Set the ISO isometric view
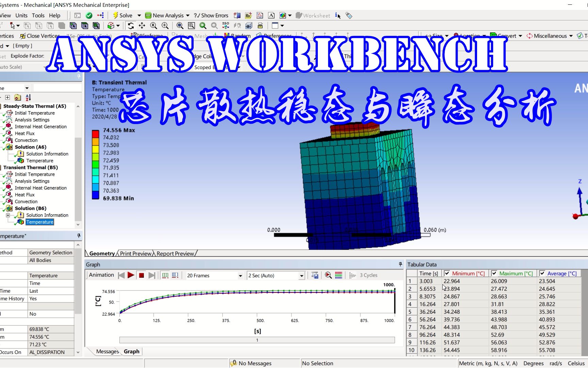The width and height of the screenshot is (588, 368). pyautogui.click(x=226, y=26)
